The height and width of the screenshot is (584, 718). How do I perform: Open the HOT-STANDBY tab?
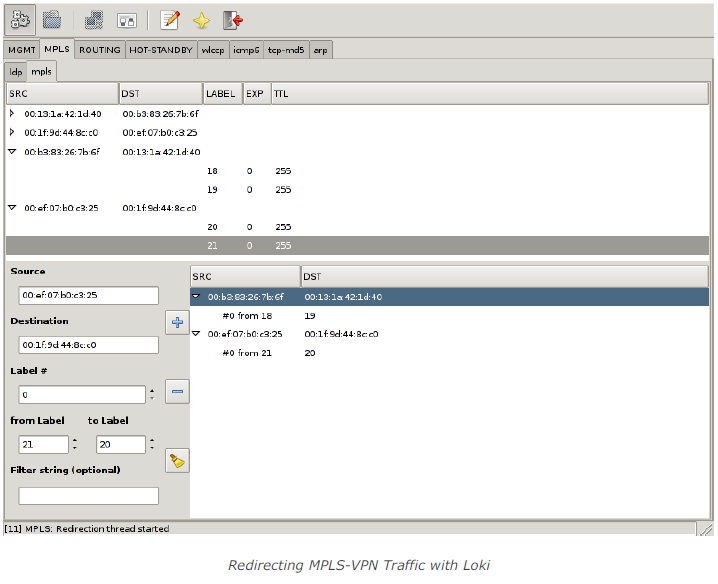(x=161, y=50)
